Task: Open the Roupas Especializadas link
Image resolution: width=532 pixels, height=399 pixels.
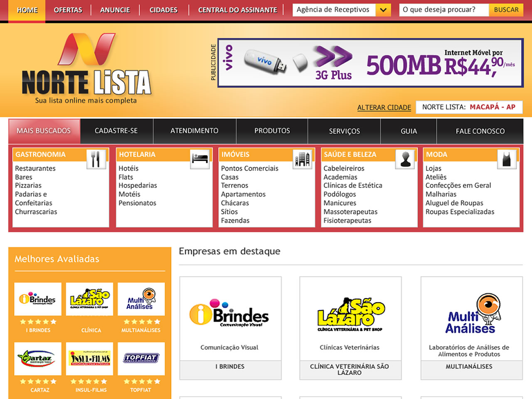Action: (x=460, y=212)
